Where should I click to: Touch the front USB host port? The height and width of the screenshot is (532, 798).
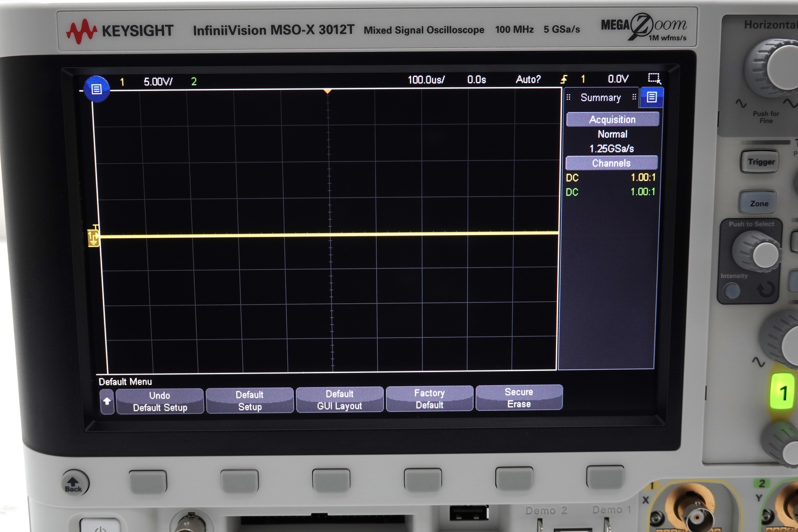click(x=469, y=513)
